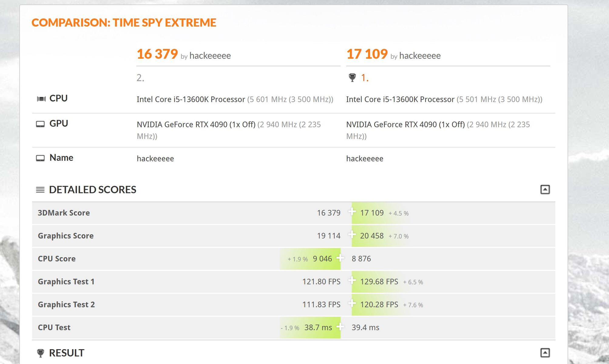Collapse the Result section arrow
Viewport: 609px width, 364px height.
545,352
